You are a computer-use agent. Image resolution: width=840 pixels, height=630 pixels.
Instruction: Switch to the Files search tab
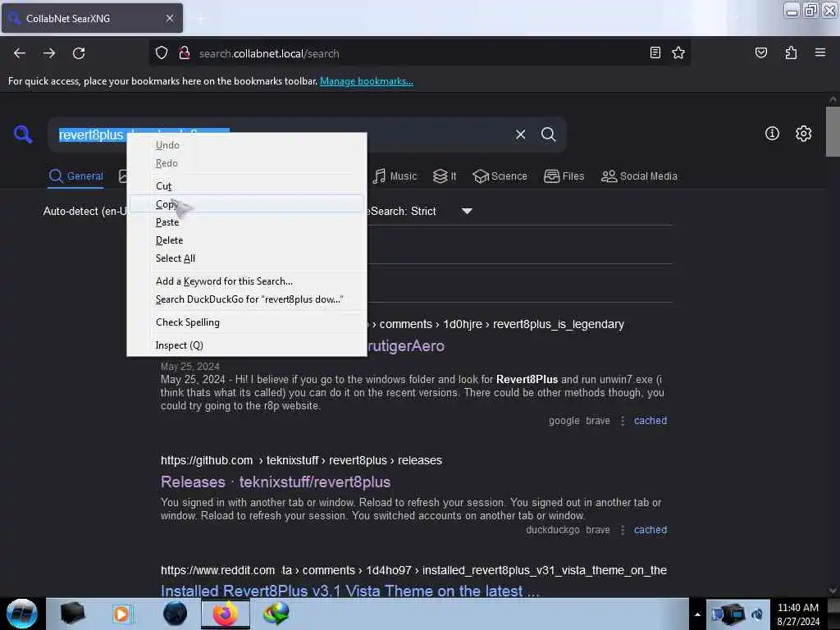pyautogui.click(x=564, y=176)
